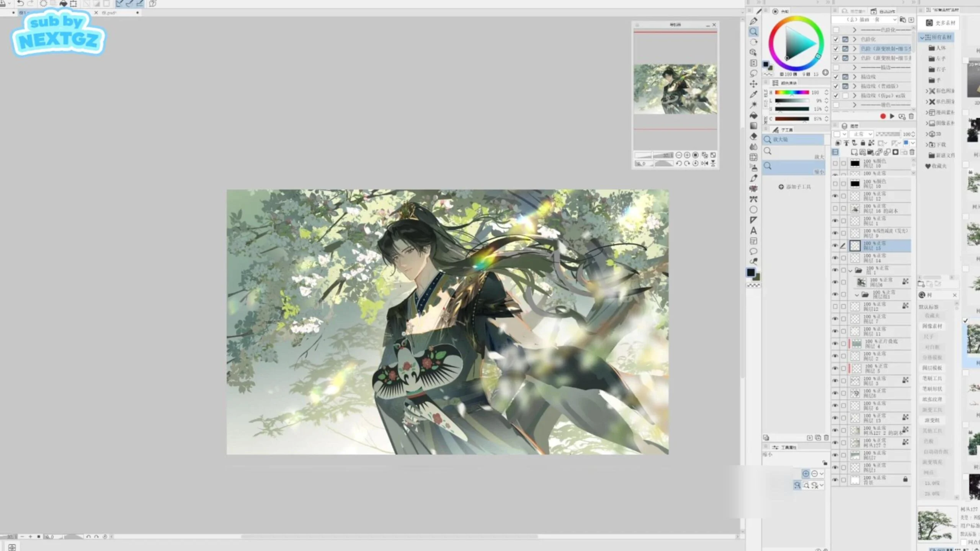Click zoom out icon in Navigator

[679, 155]
